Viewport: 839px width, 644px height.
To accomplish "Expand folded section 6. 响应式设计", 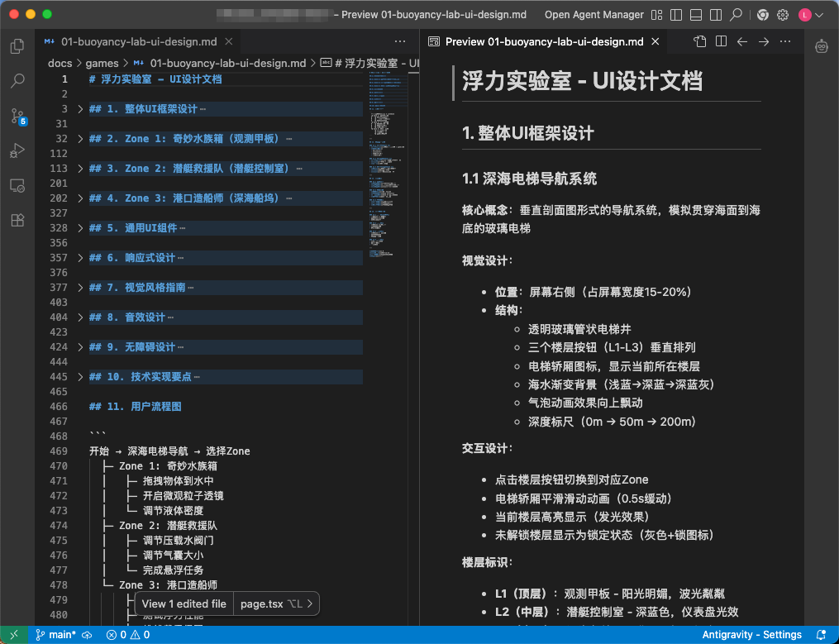I will [x=79, y=258].
